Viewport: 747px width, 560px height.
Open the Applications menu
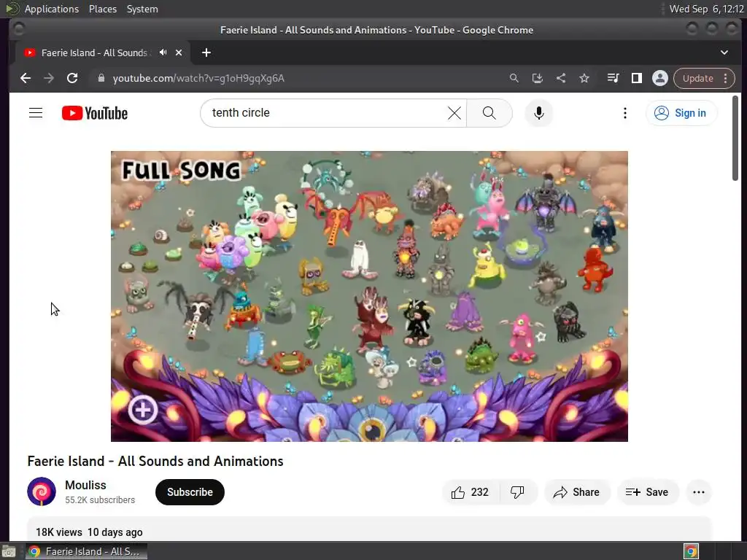[52, 9]
